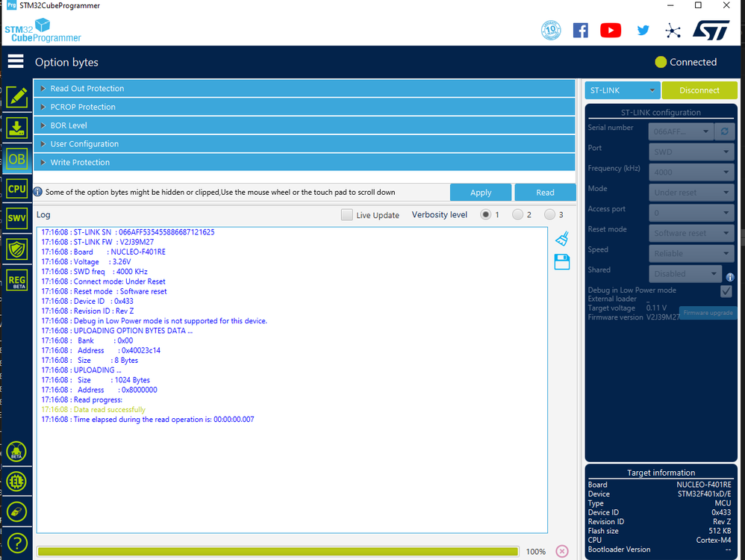The image size is (745, 560).
Task: Enable the Live Update checkbox
Action: [347, 215]
